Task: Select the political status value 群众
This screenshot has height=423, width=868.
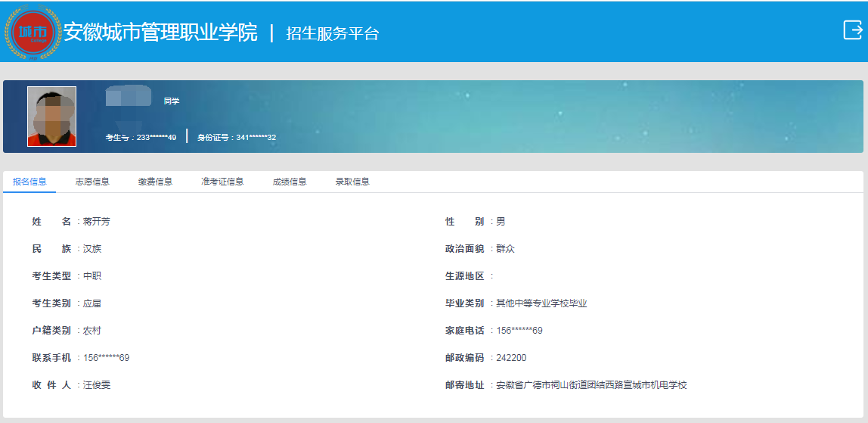Action: (x=505, y=249)
